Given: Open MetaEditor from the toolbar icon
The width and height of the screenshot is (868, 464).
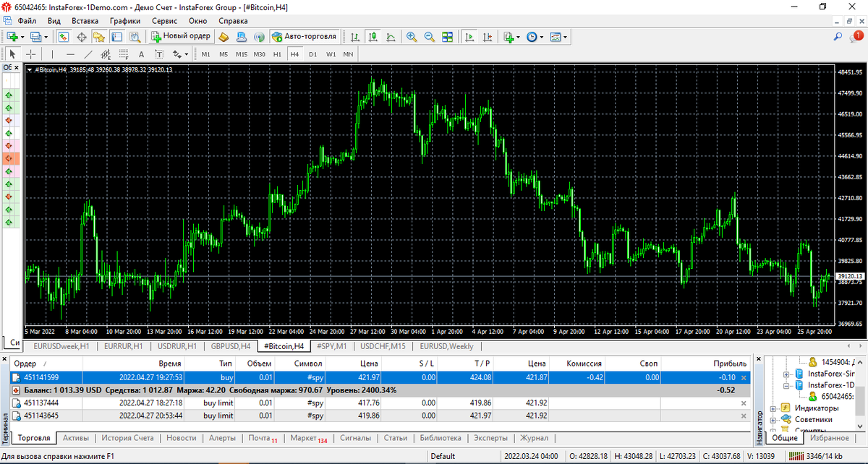Looking at the screenshot, I should coord(224,36).
